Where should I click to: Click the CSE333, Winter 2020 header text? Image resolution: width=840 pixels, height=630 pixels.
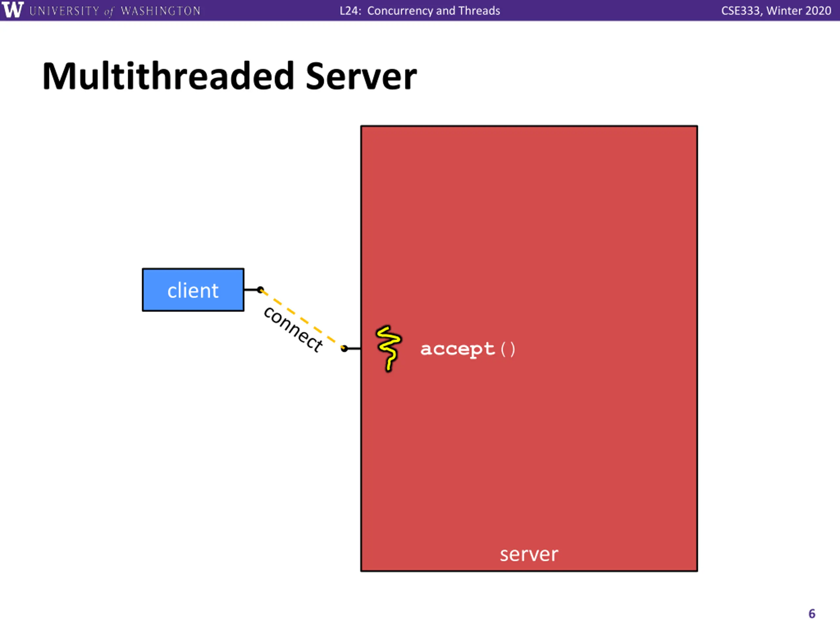(776, 10)
